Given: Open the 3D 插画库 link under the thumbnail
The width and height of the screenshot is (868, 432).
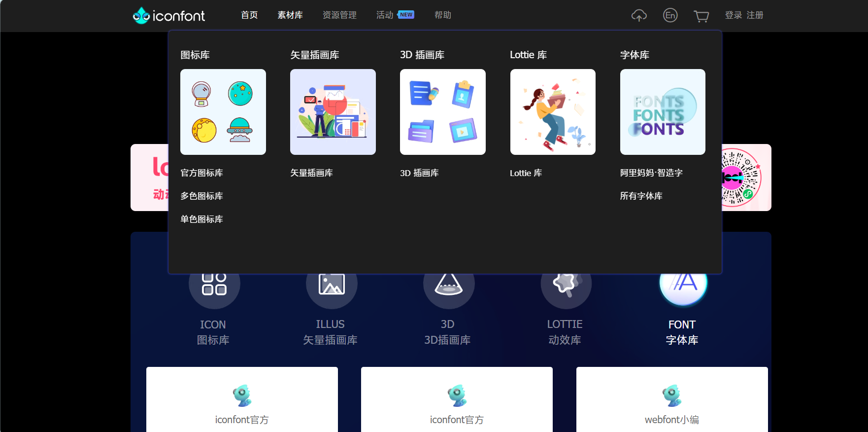Looking at the screenshot, I should pyautogui.click(x=419, y=173).
